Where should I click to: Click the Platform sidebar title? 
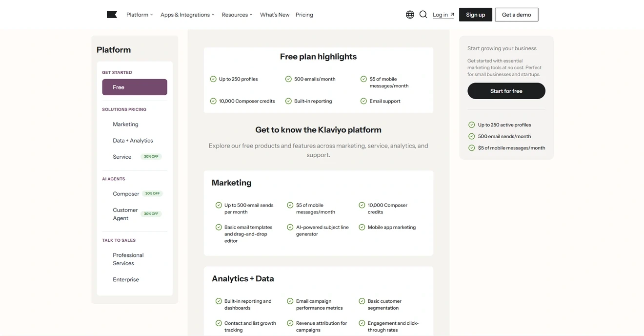pyautogui.click(x=114, y=50)
